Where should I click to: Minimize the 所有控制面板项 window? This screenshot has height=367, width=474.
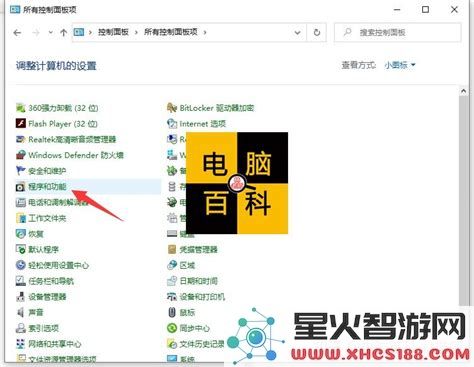pos(397,10)
